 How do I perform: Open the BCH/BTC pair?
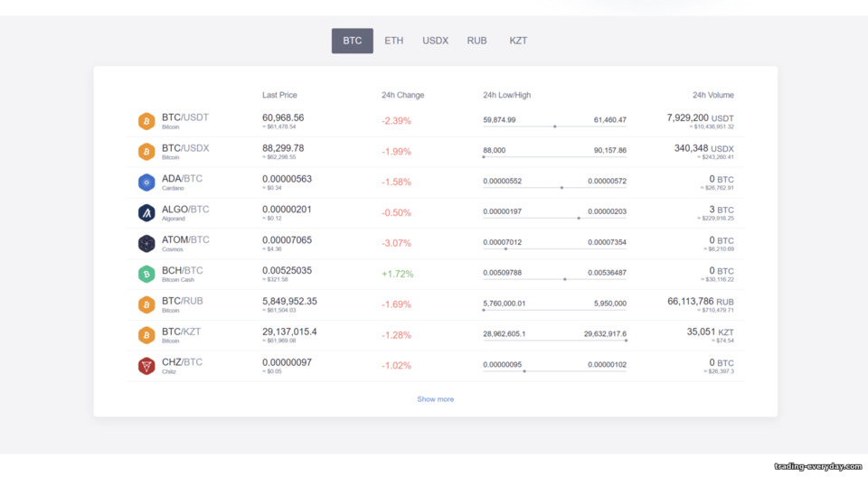point(182,270)
